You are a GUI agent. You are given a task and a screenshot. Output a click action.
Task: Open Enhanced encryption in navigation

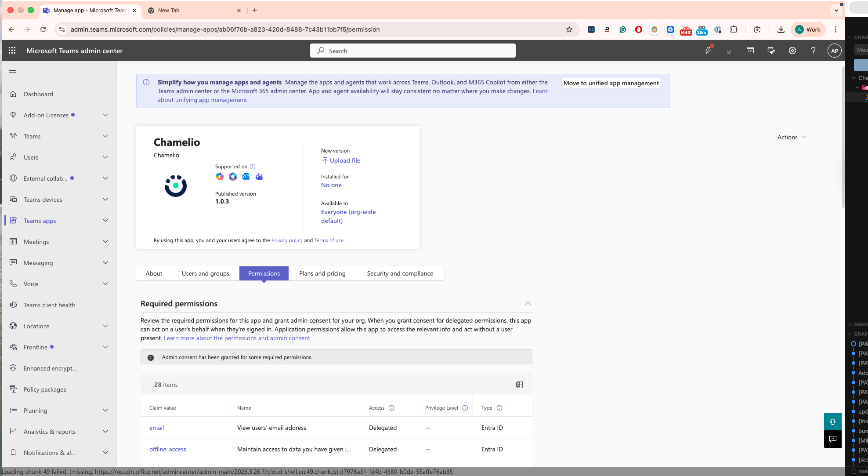pos(50,368)
